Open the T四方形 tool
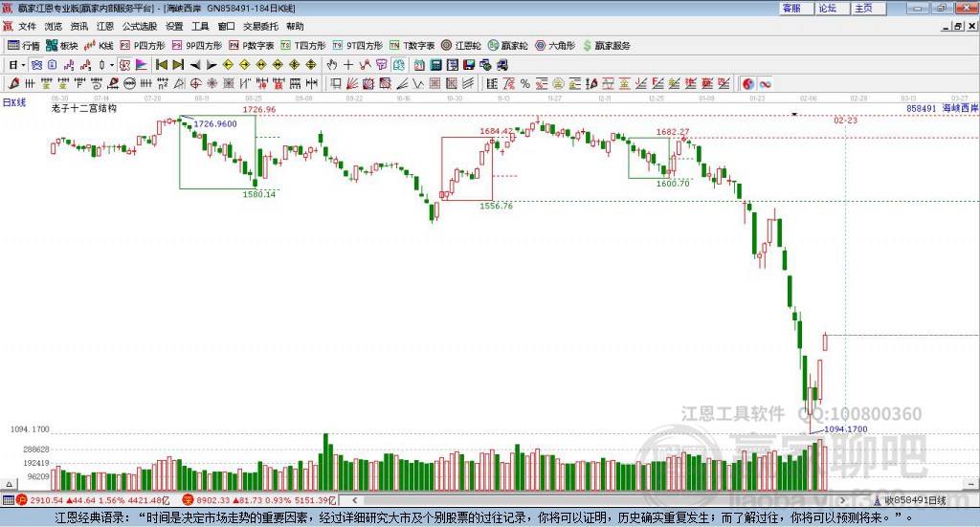The image size is (980, 527). pyautogui.click(x=303, y=46)
